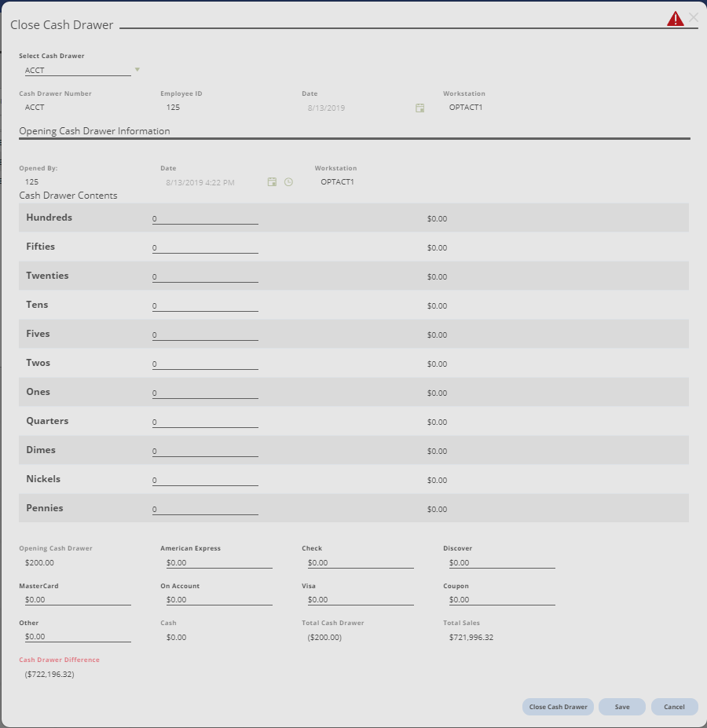Viewport: 707px width, 728px height.
Task: Click the Total Sales value $721,996.32
Action: pos(471,638)
